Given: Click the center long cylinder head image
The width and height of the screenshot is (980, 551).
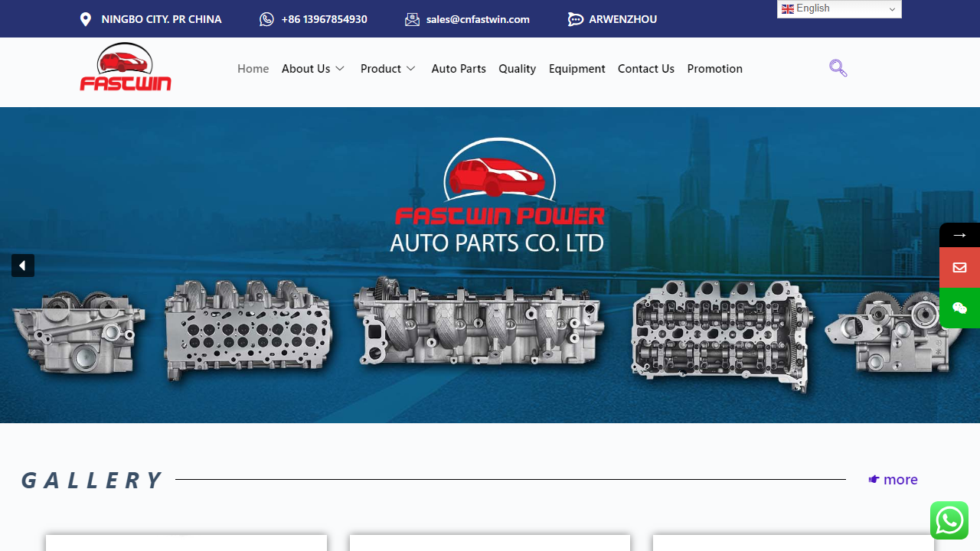Looking at the screenshot, I should [479, 321].
